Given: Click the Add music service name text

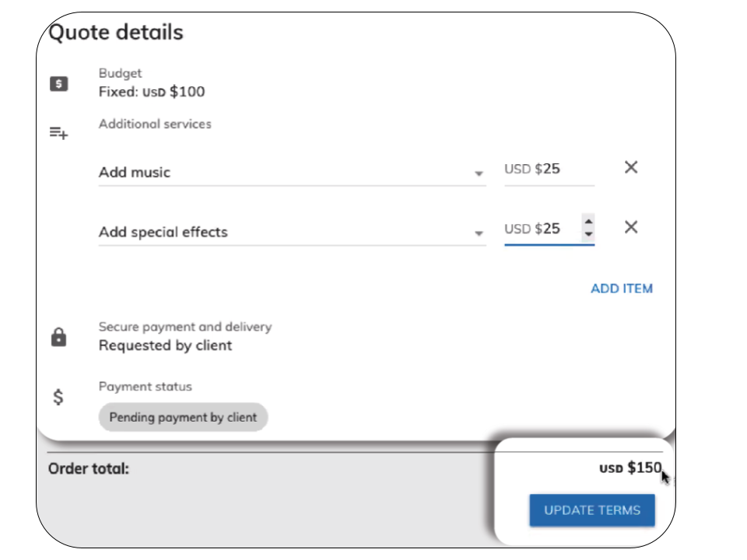Looking at the screenshot, I should click(x=135, y=173).
